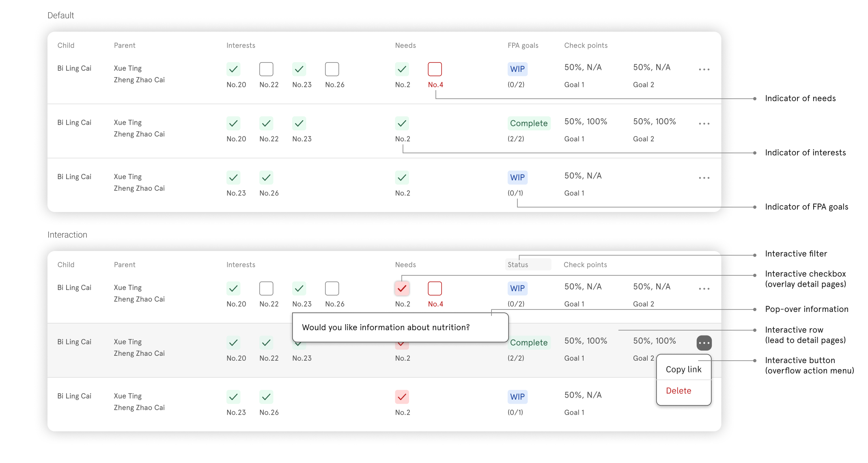Click WIP badge in first Default row
Viewport: 868px width, 463px height.
click(517, 69)
